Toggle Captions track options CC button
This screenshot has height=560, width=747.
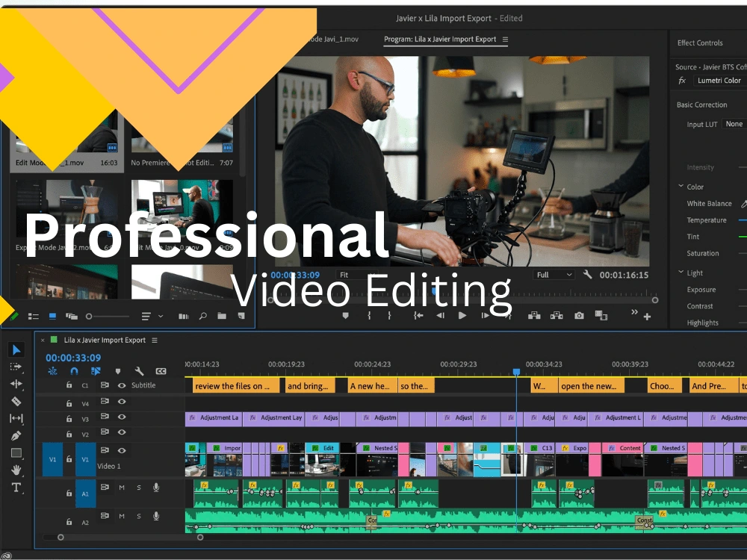[161, 371]
